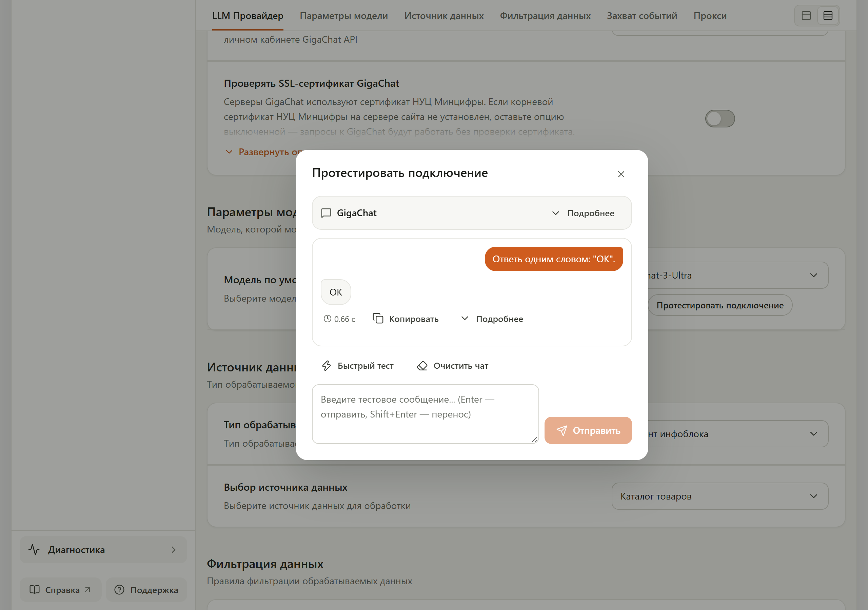The width and height of the screenshot is (868, 610).
Task: Open the Поддержка support button
Action: coord(146,590)
